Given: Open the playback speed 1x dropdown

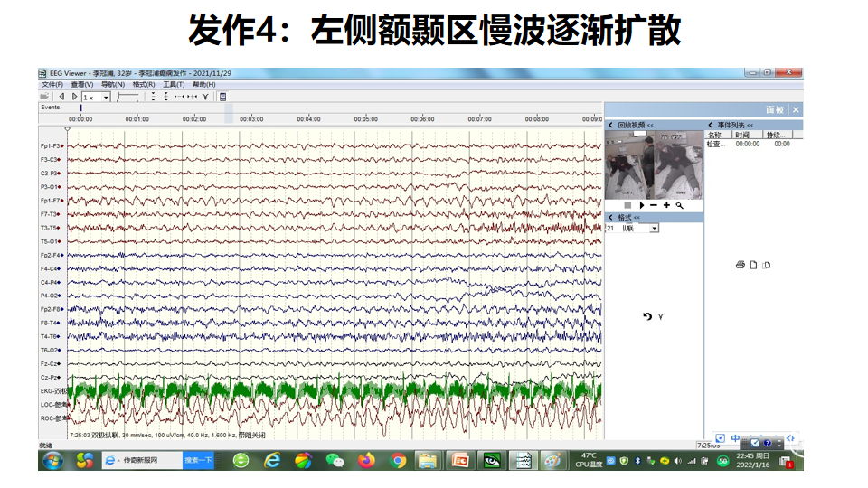Looking at the screenshot, I should click(x=105, y=97).
